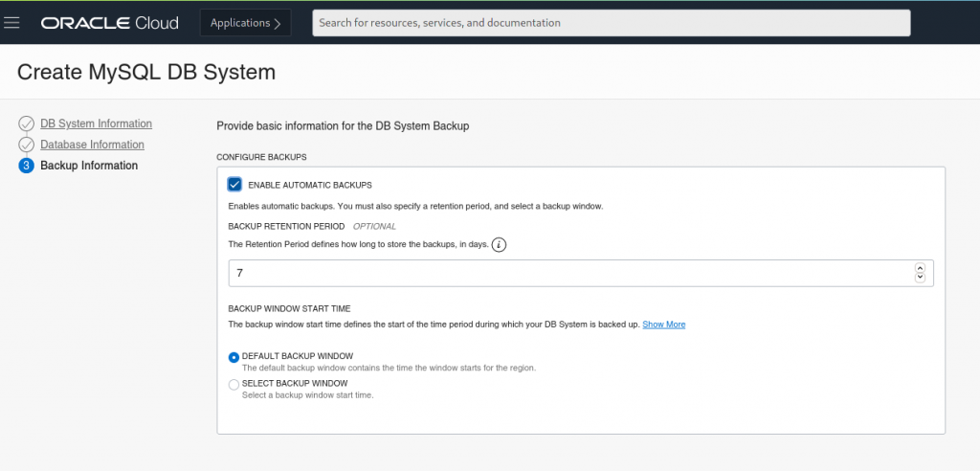Click the step 3 circle icon
980x471 pixels.
click(26, 166)
